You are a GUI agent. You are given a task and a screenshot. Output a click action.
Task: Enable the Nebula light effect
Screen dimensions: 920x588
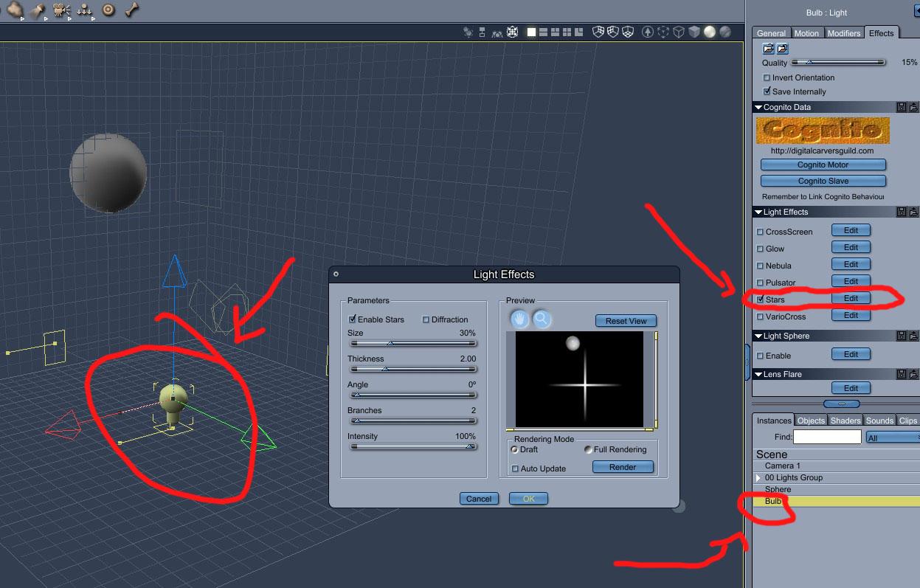coord(760,266)
